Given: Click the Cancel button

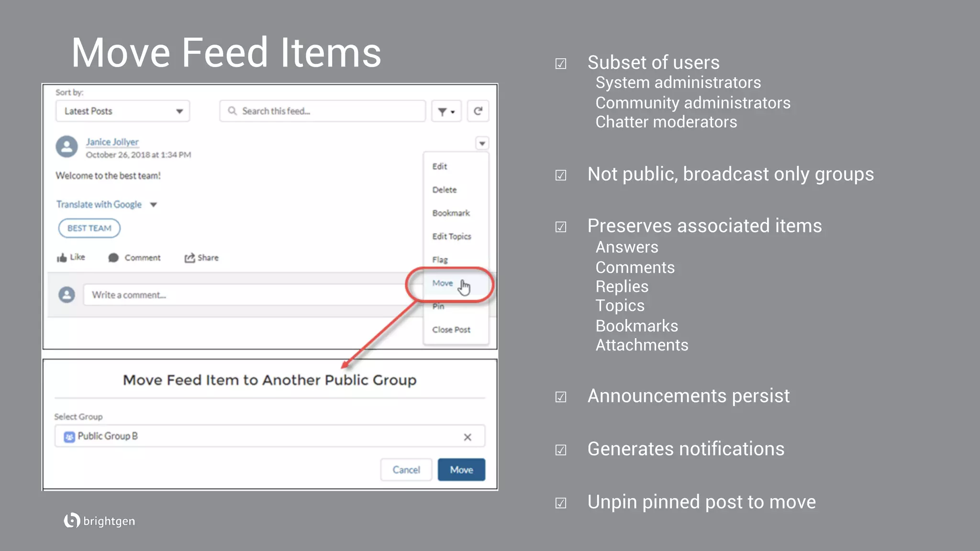Looking at the screenshot, I should pyautogui.click(x=406, y=470).
